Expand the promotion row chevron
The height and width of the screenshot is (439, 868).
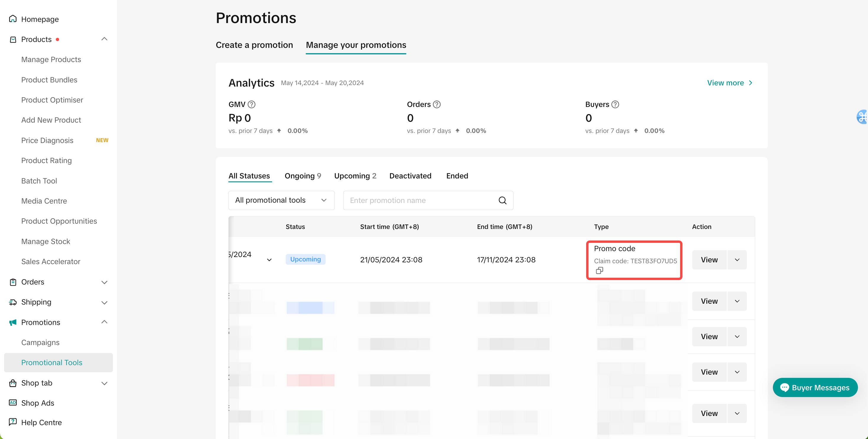click(269, 260)
